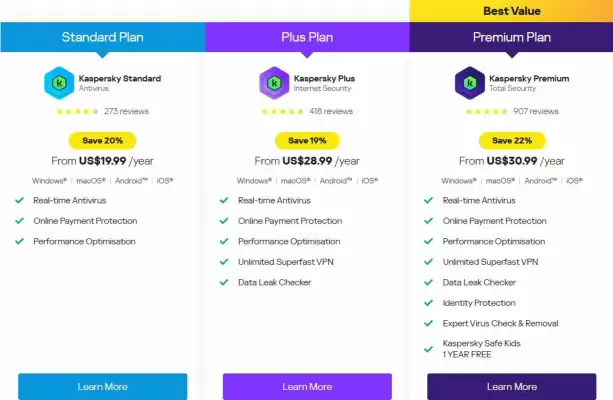Viewport: 613px width, 400px height.
Task: Click the Standard plan star rating
Action: [77, 111]
